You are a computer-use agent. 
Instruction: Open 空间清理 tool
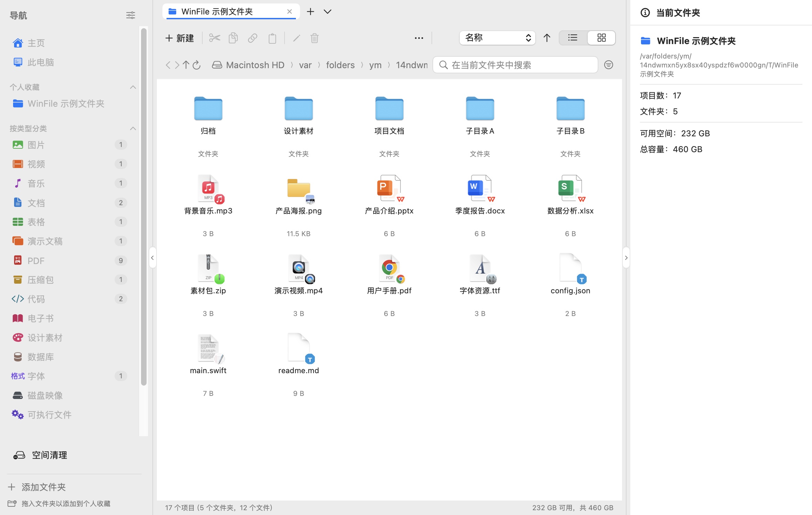40,455
